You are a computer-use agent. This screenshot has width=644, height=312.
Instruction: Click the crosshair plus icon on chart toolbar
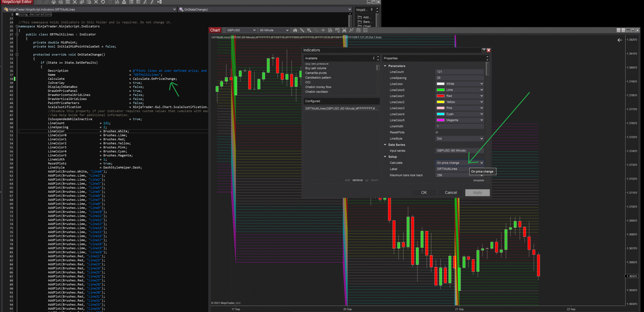[323, 30]
